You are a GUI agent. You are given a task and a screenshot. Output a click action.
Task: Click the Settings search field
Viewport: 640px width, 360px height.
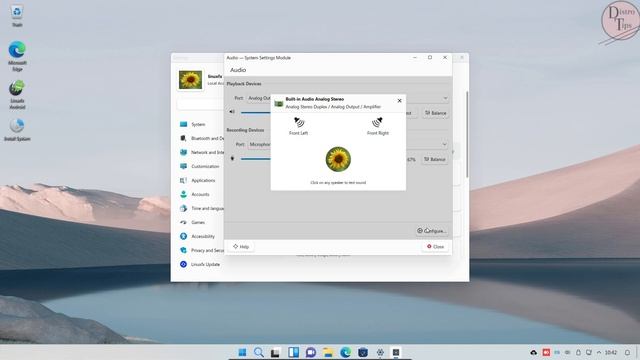pyautogui.click(x=200, y=104)
